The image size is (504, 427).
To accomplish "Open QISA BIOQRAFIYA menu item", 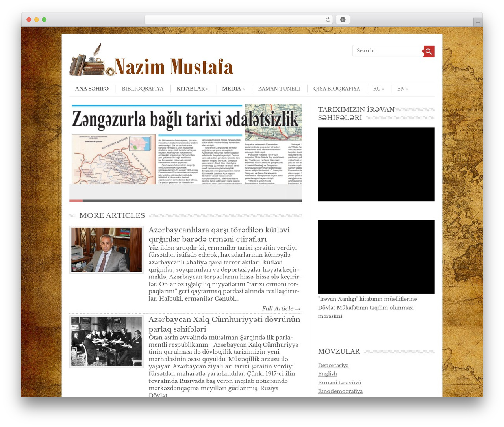I will pyautogui.click(x=337, y=89).
